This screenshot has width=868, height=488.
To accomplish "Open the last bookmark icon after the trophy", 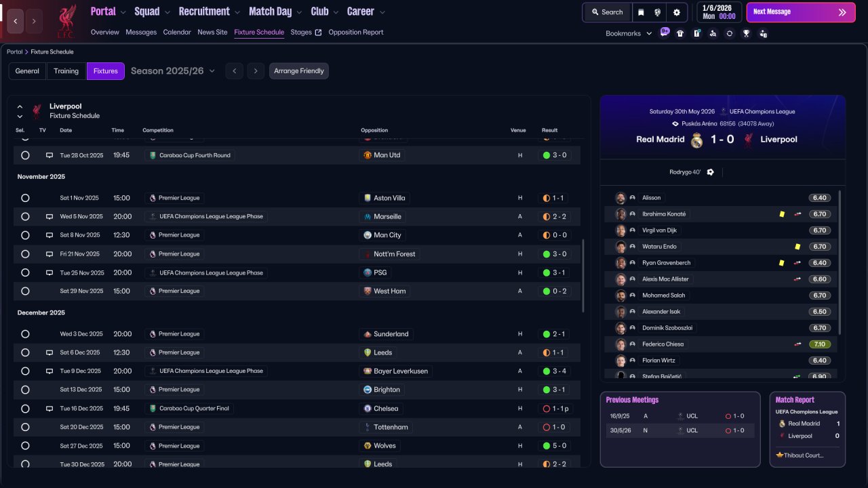I will 763,33.
